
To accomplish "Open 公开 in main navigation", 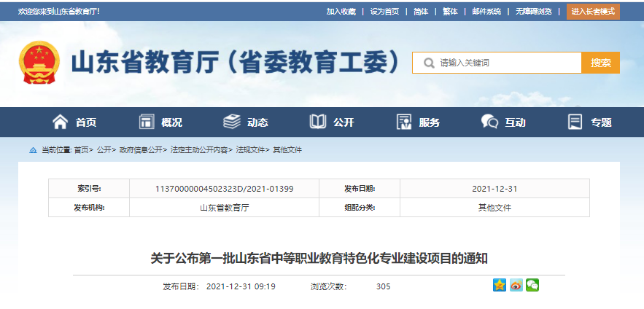I will point(344,122).
